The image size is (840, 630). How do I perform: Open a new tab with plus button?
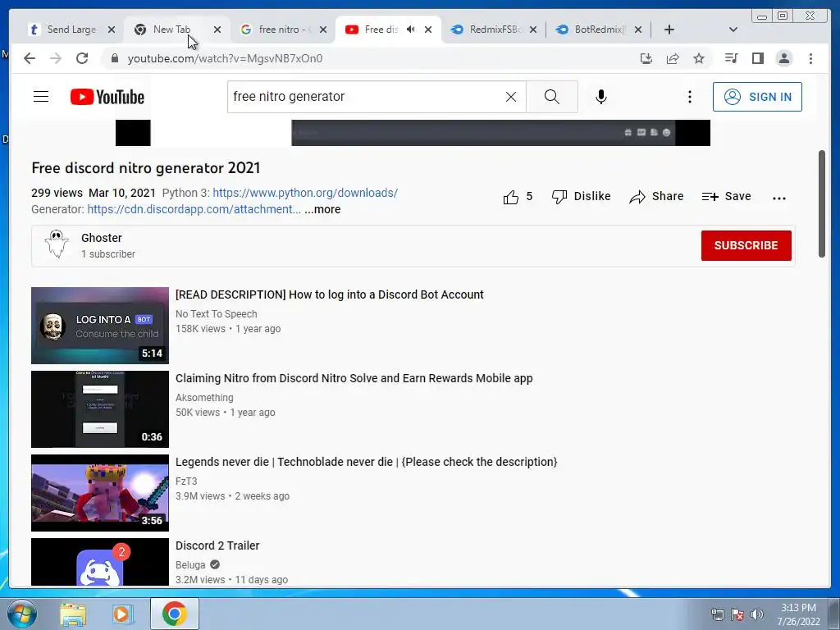tap(669, 30)
